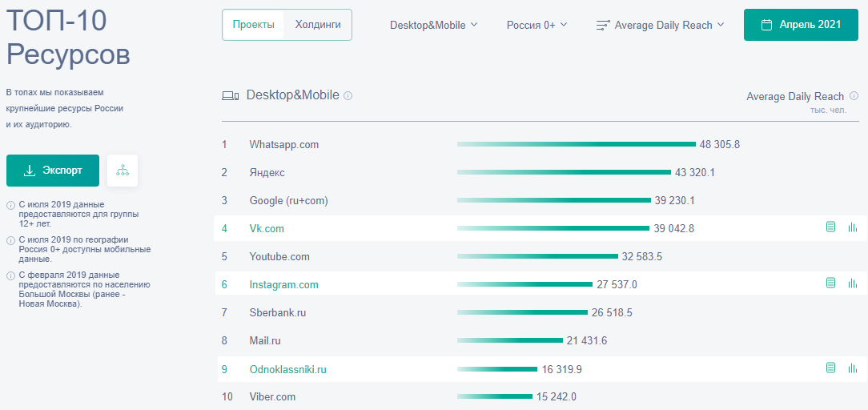The image size is (868, 410).
Task: Open bar chart icon in Vk.com row
Action: [x=853, y=227]
